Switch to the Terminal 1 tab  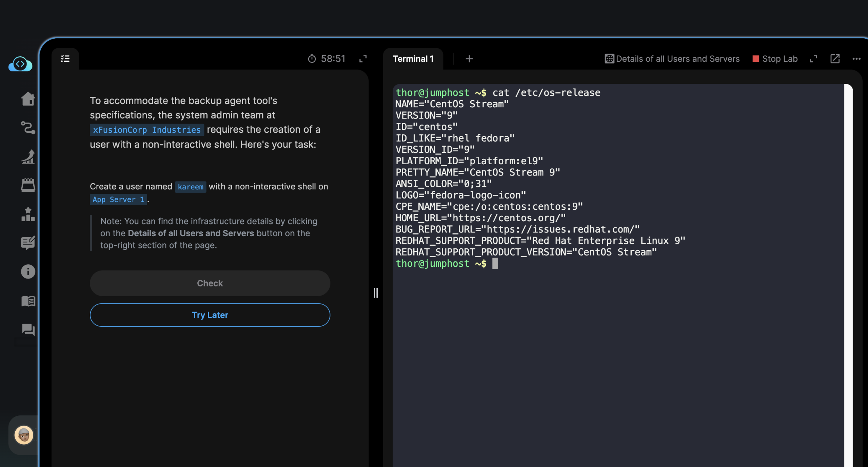pyautogui.click(x=413, y=59)
